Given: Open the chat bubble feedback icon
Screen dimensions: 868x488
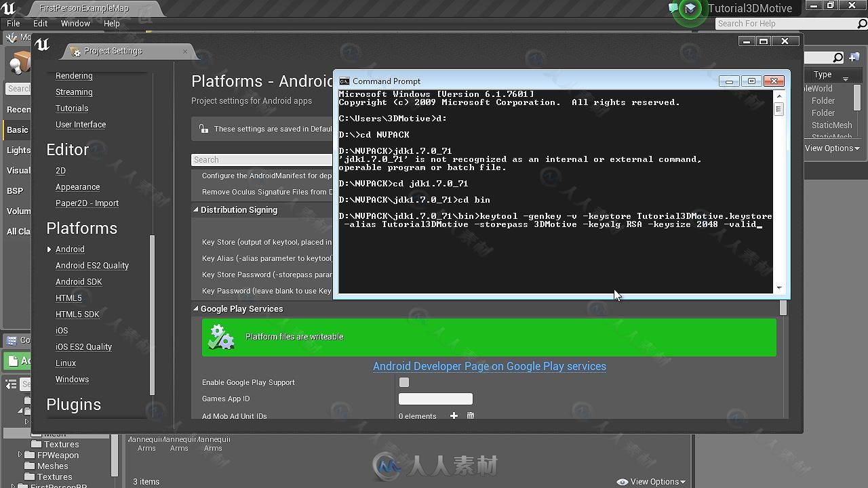Looking at the screenshot, I should [673, 8].
